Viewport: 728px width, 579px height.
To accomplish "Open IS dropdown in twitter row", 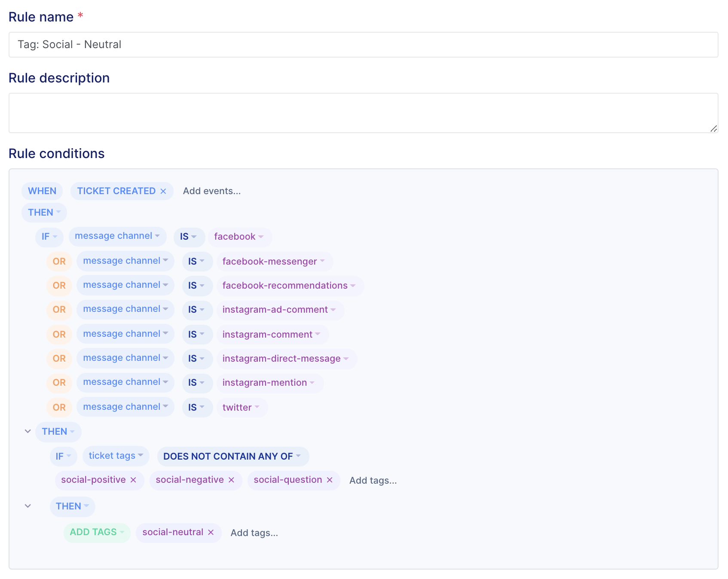I will point(197,408).
